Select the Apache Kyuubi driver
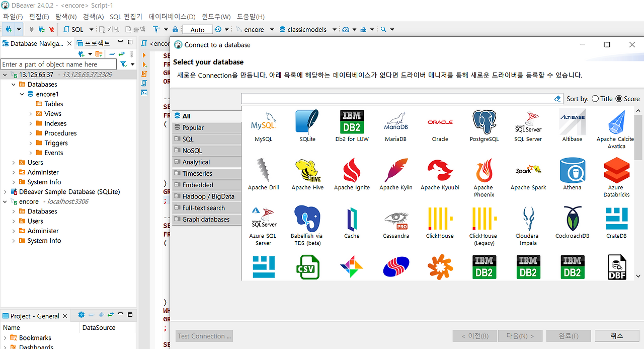 point(440,174)
